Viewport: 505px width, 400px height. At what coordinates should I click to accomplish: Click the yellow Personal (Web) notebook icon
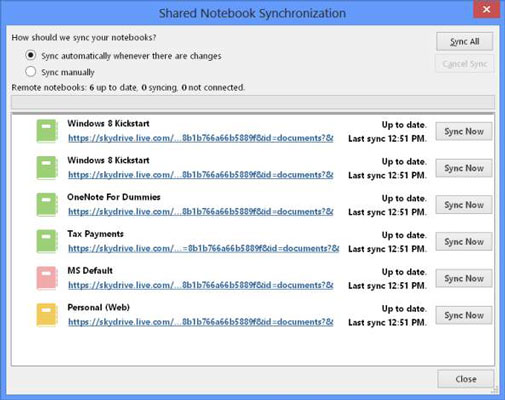(47, 315)
